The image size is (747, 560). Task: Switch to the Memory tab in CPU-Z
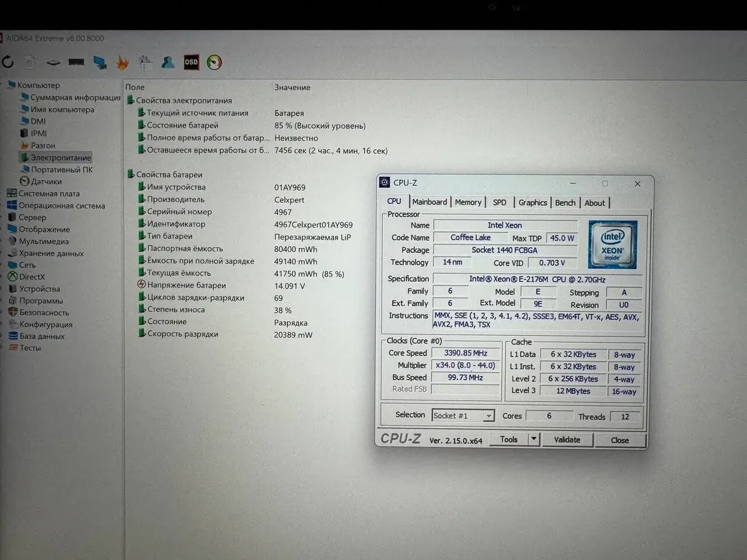pyautogui.click(x=467, y=202)
